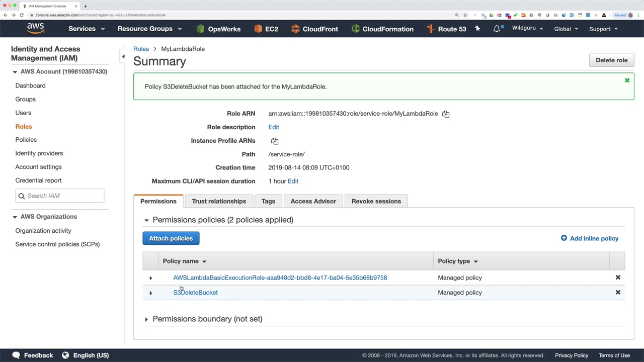
Task: Detach the AWSLambdaBasicExecutionRole policy with X
Action: pos(618,278)
